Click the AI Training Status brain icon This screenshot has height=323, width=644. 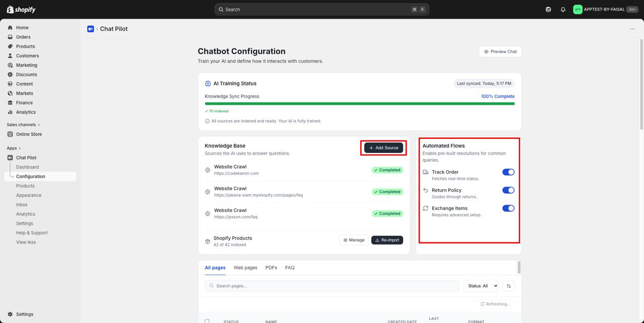click(x=208, y=84)
